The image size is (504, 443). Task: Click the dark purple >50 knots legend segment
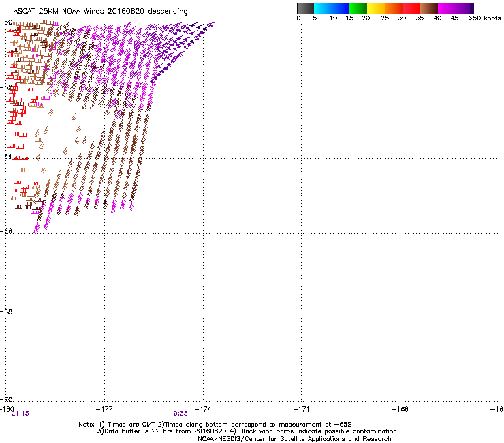(x=471, y=8)
